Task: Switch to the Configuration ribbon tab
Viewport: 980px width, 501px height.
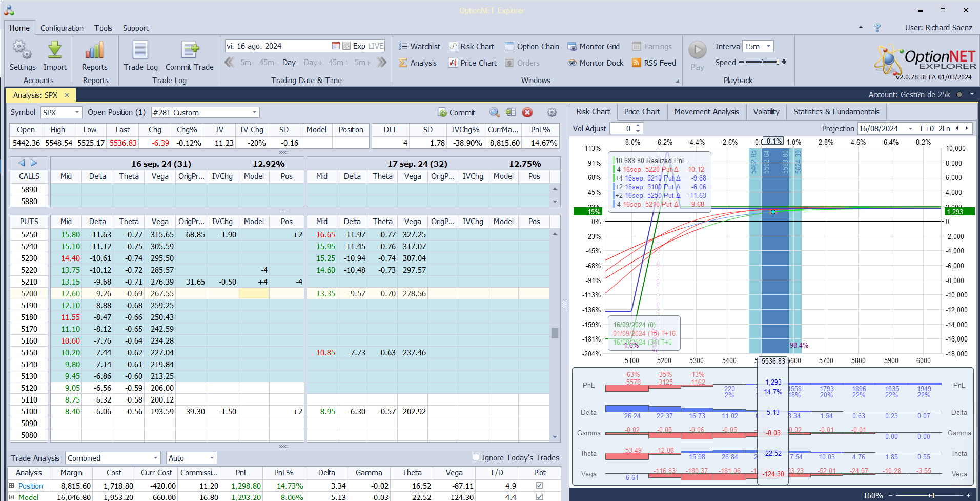Action: 62,28
